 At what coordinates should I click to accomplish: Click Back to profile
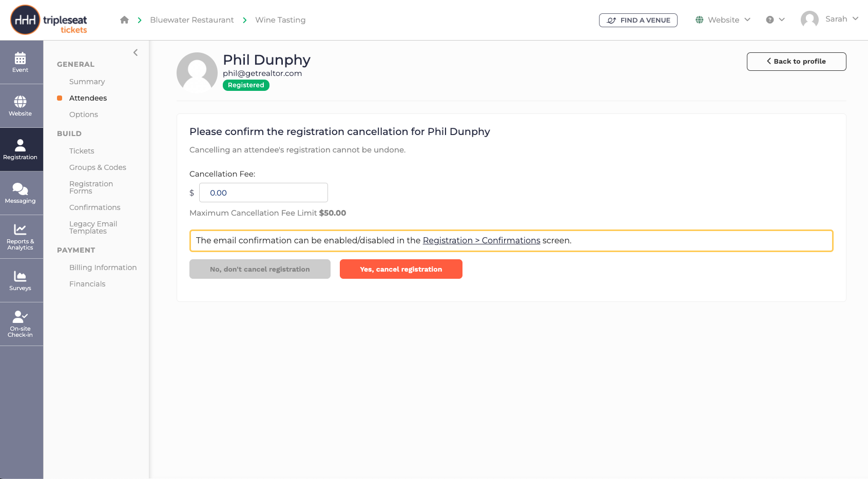coord(796,61)
